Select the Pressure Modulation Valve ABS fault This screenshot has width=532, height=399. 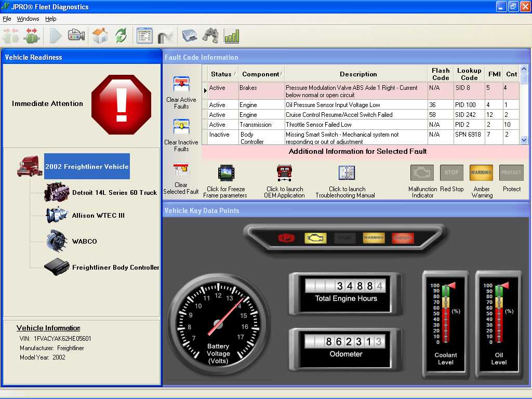[x=361, y=91]
